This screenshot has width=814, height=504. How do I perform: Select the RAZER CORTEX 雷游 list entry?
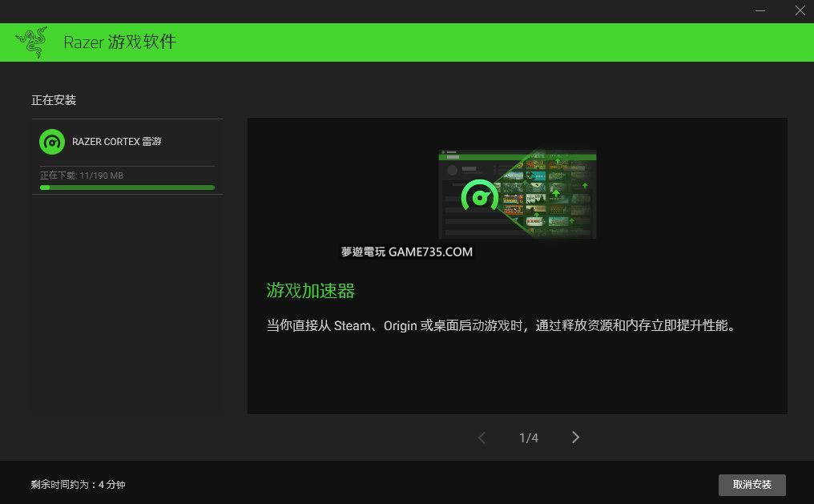coord(117,142)
